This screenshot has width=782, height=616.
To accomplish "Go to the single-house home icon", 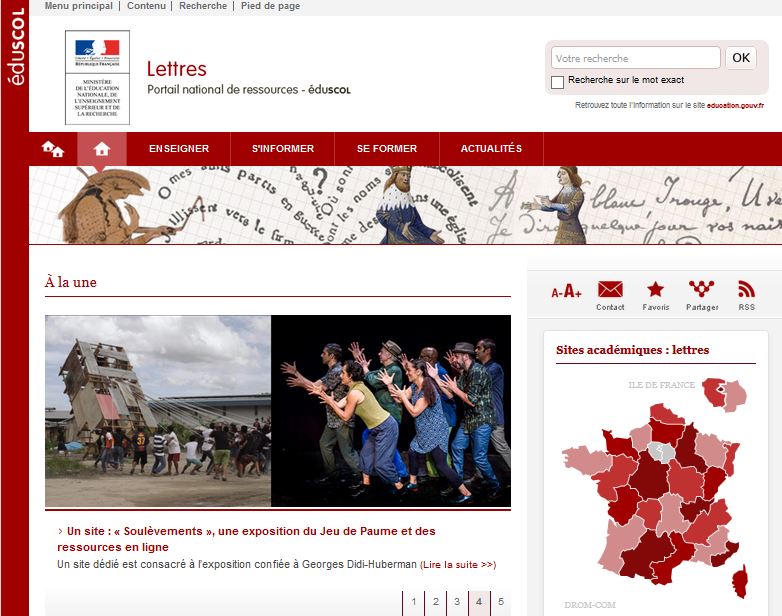I will click(x=101, y=149).
